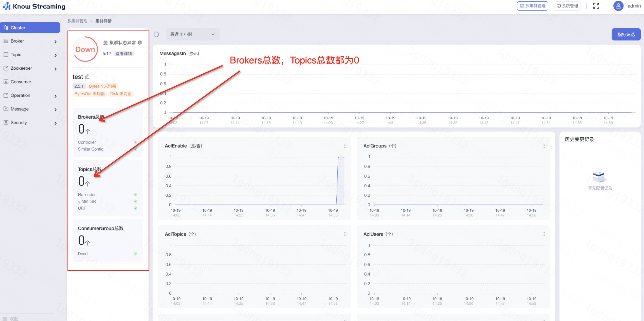Screen dimensions: 644x321
Task: Open the 最近 1 小时 time range dropdown
Action: pos(192,34)
